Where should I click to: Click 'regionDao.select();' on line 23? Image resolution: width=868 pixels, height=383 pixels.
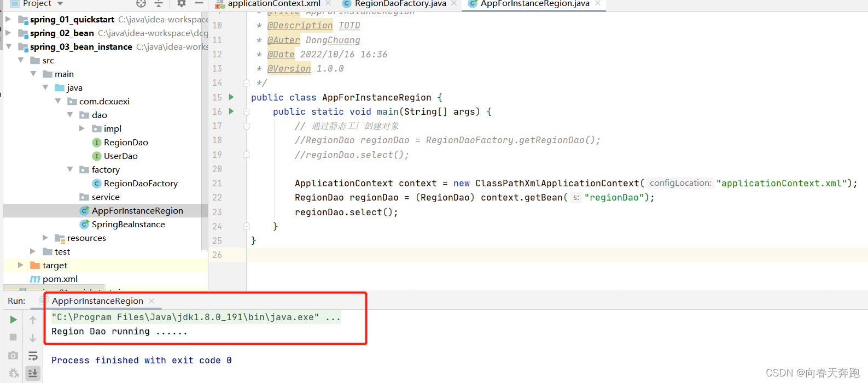click(347, 212)
